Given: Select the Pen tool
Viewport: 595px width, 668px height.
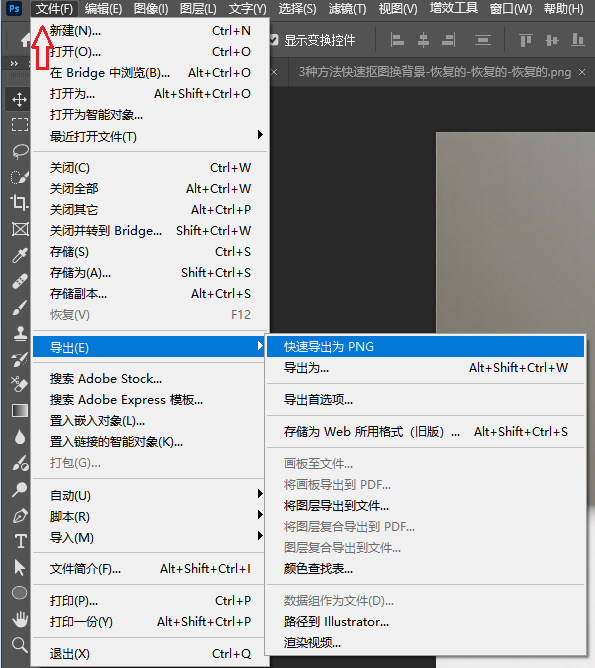Looking at the screenshot, I should tap(20, 515).
